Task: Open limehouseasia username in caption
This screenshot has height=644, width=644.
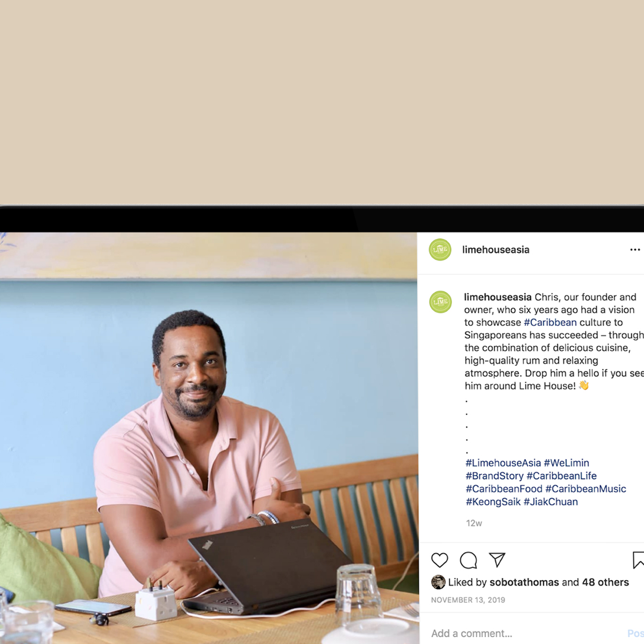Action: pyautogui.click(x=498, y=297)
